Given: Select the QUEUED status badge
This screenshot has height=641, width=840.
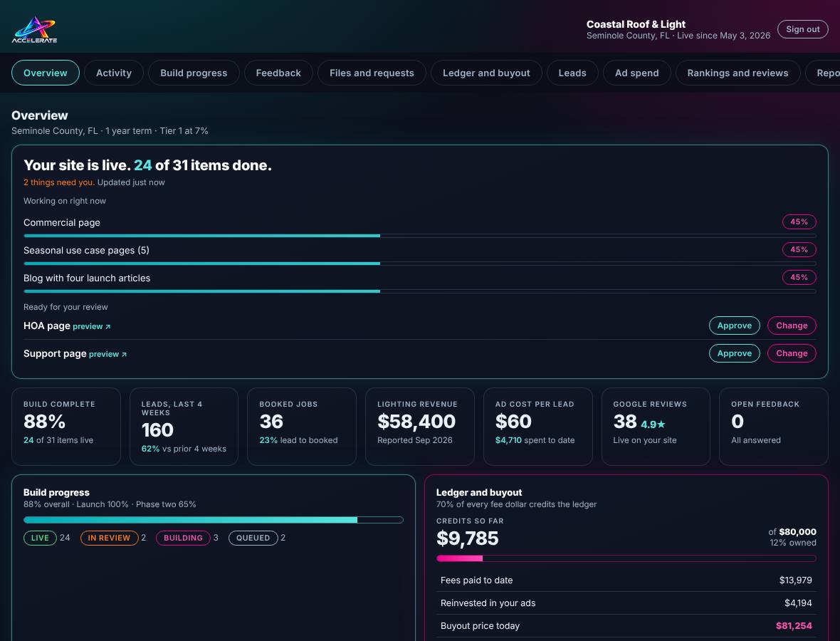Looking at the screenshot, I should coord(253,538).
